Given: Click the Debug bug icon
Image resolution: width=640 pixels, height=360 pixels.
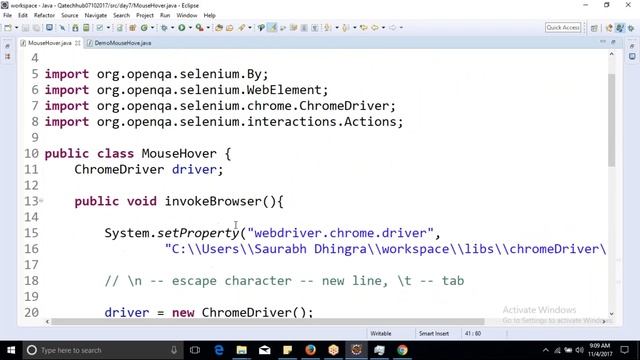Looking at the screenshot, I should click(x=164, y=28).
